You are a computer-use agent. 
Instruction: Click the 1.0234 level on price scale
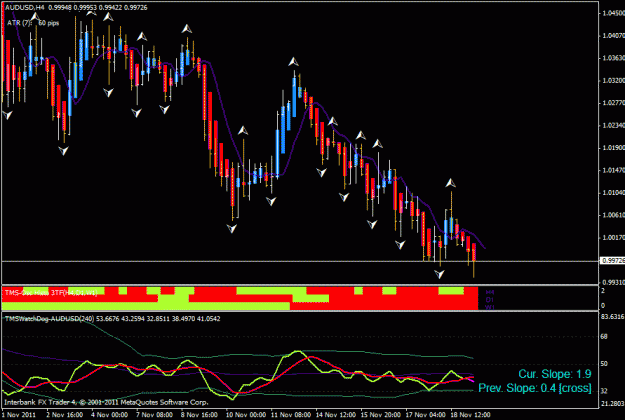pos(614,126)
